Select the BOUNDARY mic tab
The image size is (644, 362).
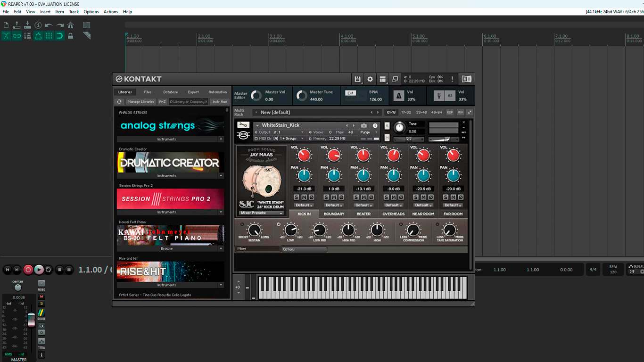pos(334,214)
